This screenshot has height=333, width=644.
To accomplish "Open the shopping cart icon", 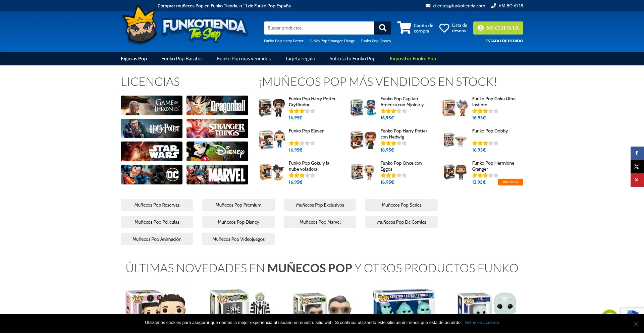I will click(x=404, y=27).
